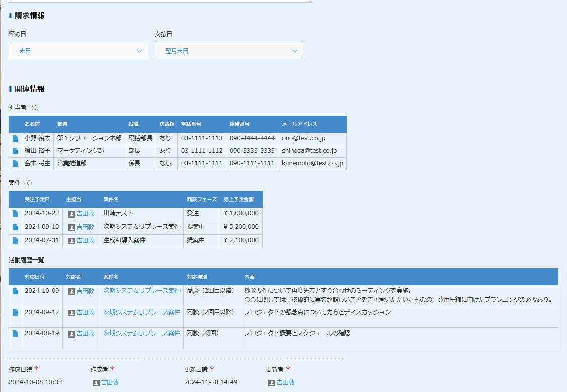567x392 pixels.
Task: Open 吉田敦 link in 2024-09-10 deal row
Action: click(x=85, y=227)
